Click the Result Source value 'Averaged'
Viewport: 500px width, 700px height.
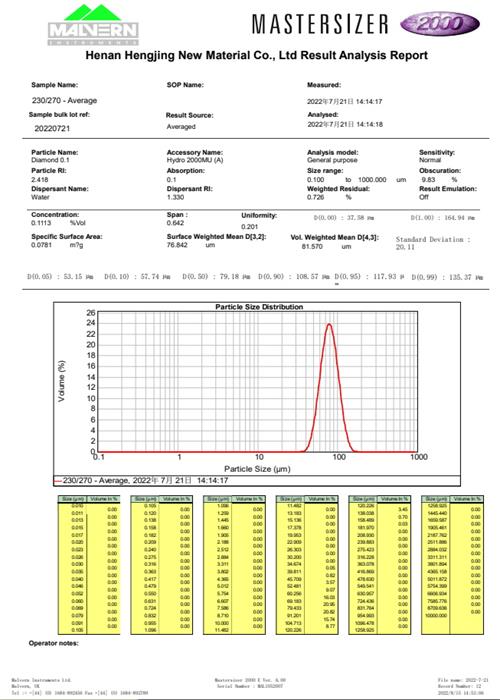click(x=181, y=127)
